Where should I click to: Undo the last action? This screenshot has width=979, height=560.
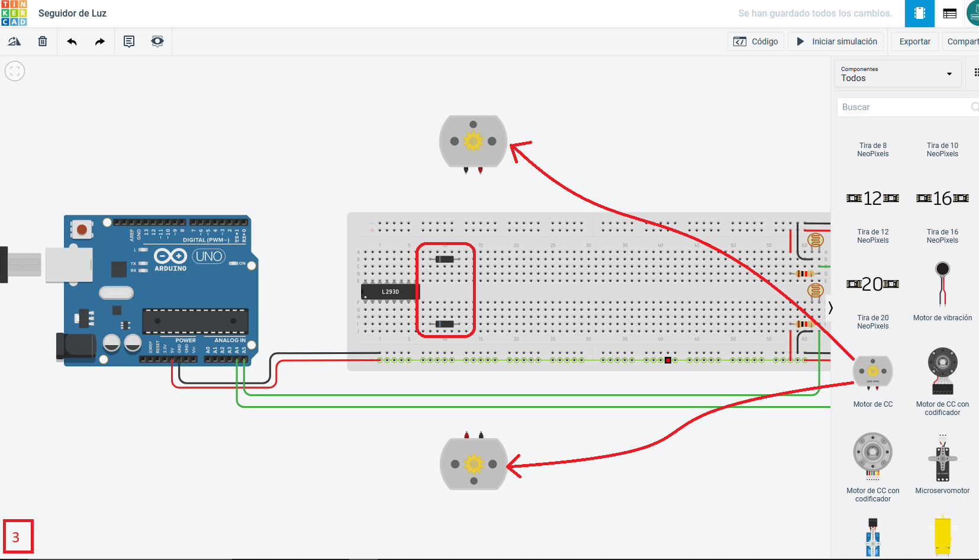point(72,41)
